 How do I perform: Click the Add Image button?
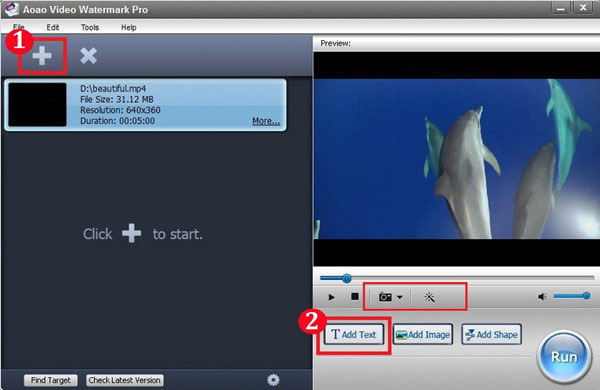423,335
